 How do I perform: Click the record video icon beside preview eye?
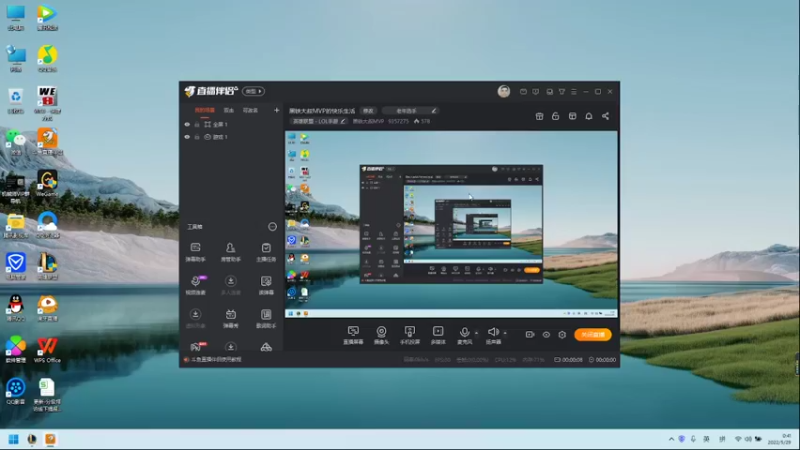click(x=530, y=335)
